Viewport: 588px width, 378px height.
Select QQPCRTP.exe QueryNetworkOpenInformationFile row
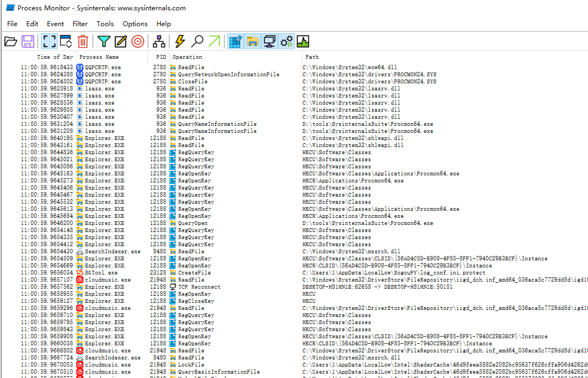295,75
